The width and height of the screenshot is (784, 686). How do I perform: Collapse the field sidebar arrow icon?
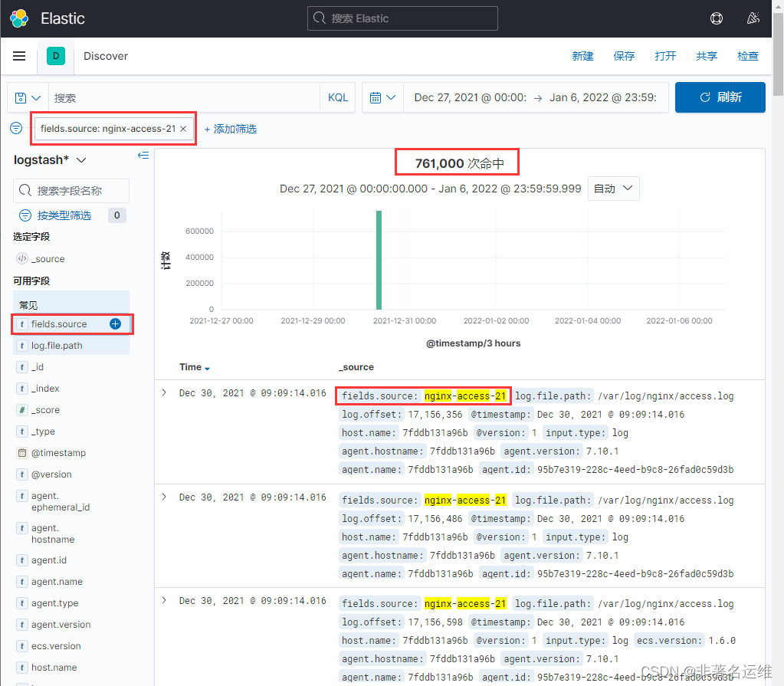(x=143, y=156)
